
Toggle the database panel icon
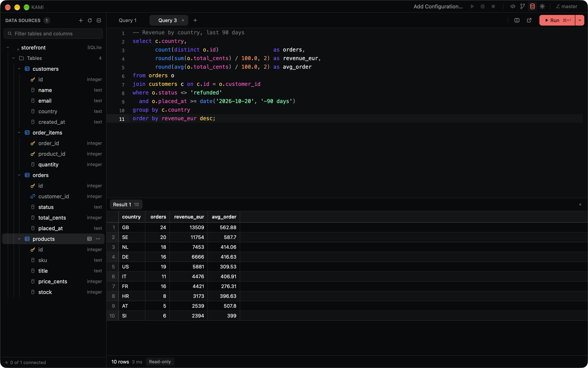tap(532, 7)
